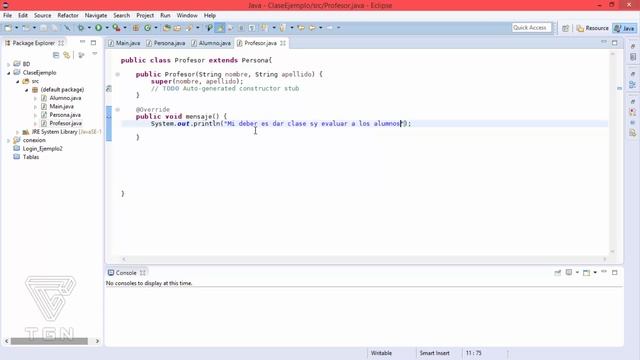Click the New file toolbar icon

(x=8, y=28)
